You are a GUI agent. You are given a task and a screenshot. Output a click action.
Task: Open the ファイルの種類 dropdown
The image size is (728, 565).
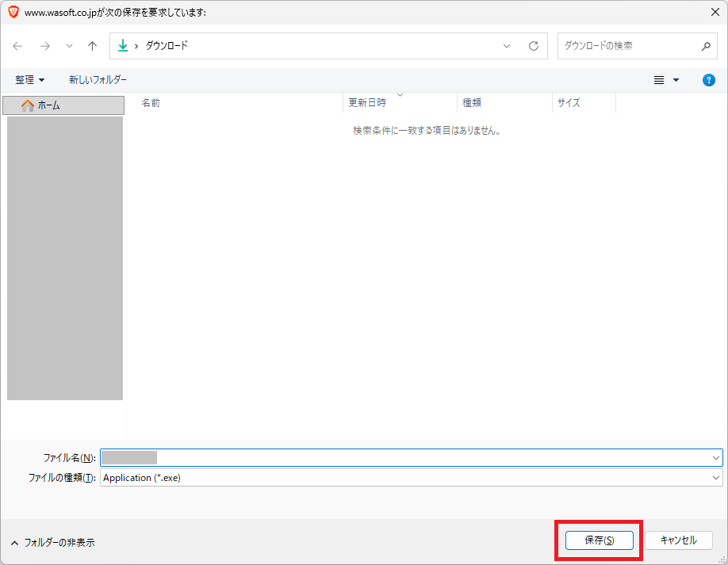715,477
